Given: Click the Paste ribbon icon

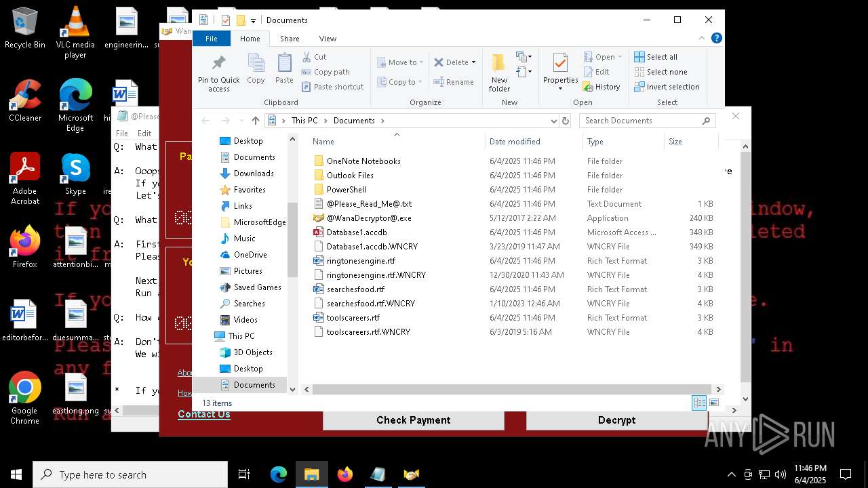Looking at the screenshot, I should (x=284, y=70).
